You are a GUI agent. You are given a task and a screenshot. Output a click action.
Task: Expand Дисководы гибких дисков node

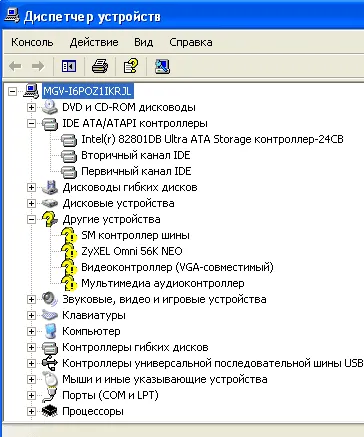(x=31, y=187)
